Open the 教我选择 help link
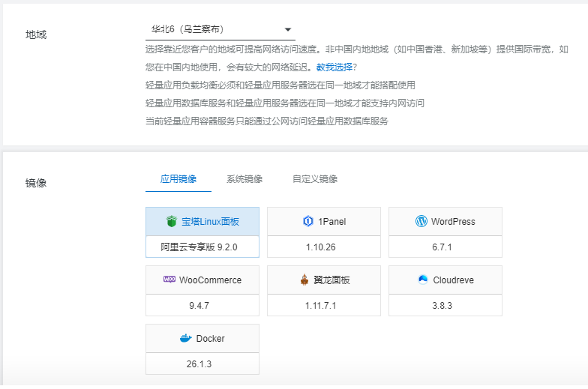Screen dimensions: 588x389 pyautogui.click(x=334, y=67)
